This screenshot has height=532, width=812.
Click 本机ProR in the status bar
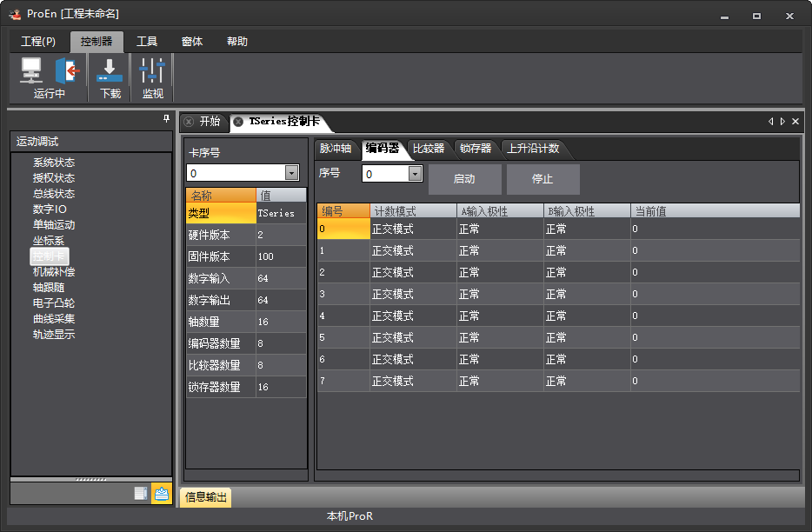[349, 516]
